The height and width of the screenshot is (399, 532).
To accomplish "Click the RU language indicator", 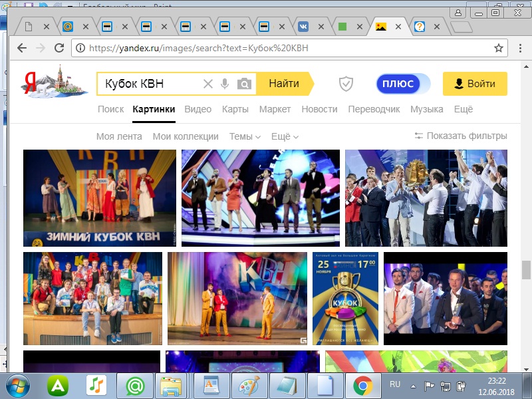I will [395, 384].
